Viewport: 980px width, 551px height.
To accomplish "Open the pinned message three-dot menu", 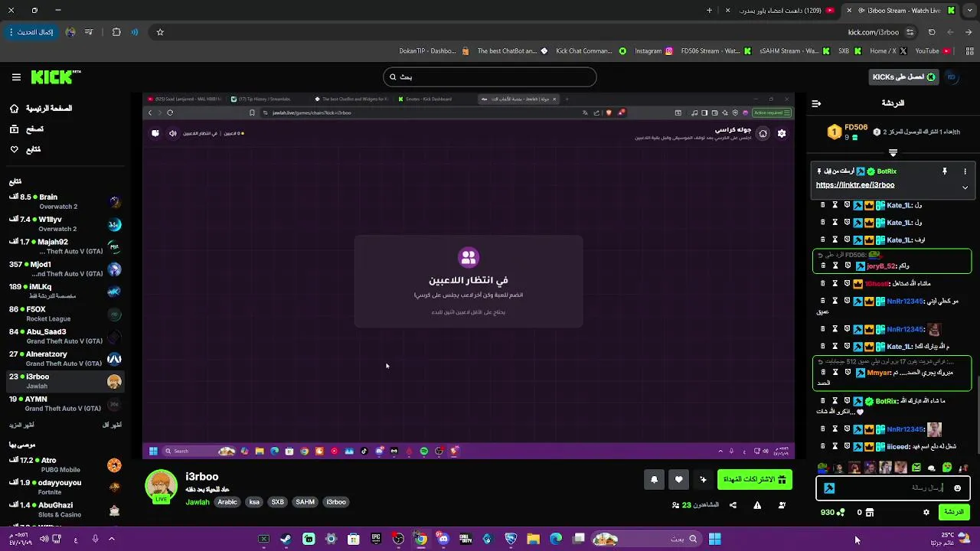I will click(x=965, y=171).
